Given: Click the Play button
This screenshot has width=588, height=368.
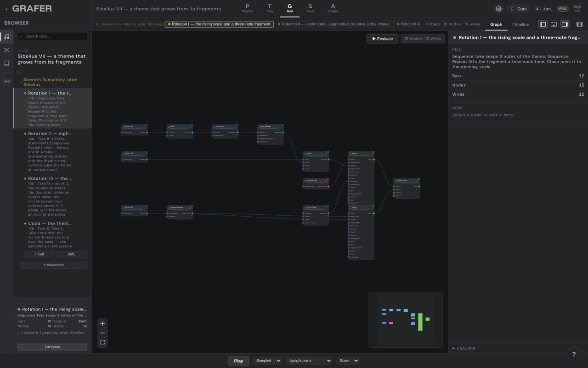Looking at the screenshot, I should coord(238,361).
